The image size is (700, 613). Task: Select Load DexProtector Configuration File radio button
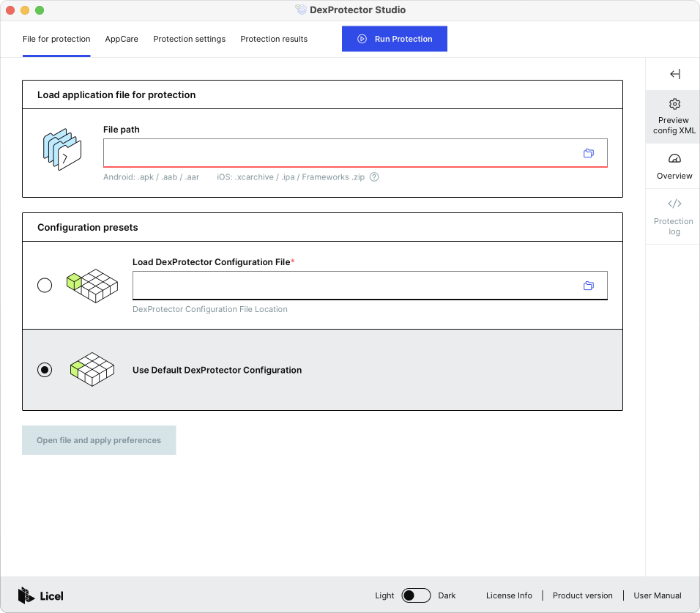click(x=45, y=286)
